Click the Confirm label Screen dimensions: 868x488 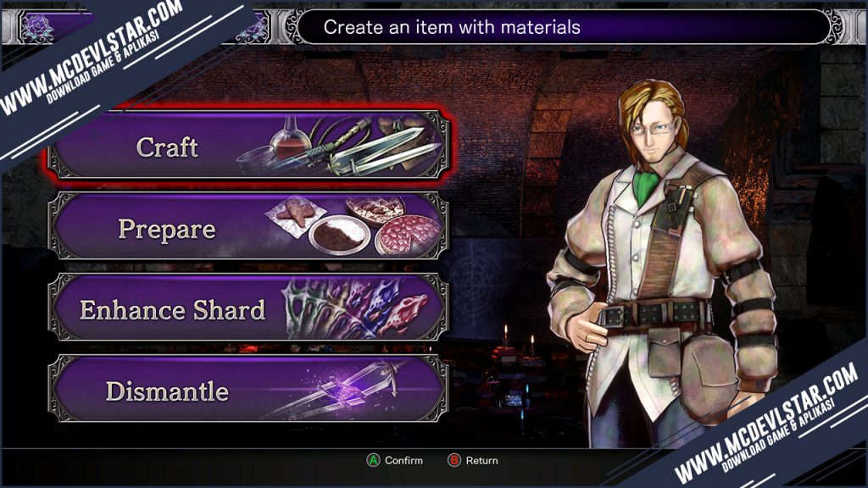(x=403, y=460)
